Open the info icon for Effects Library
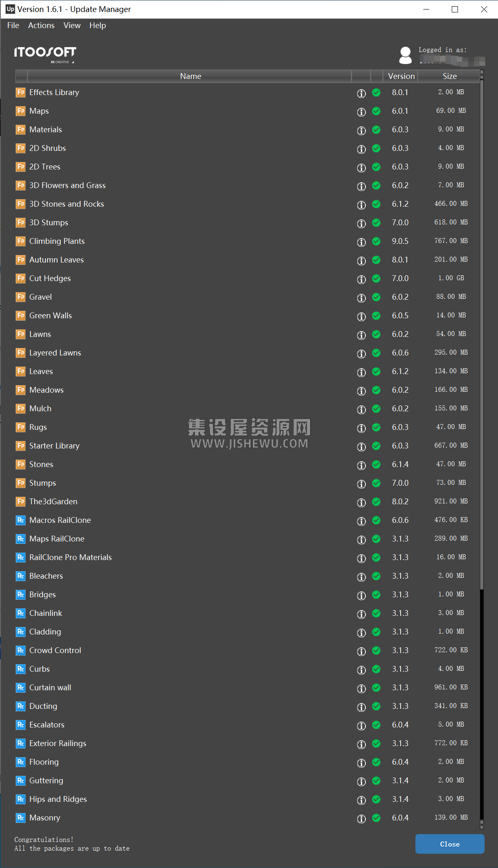This screenshot has height=868, width=498. pos(361,93)
